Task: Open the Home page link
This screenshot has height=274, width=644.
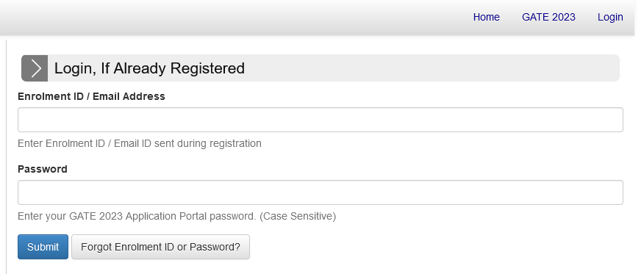Action: (x=486, y=17)
